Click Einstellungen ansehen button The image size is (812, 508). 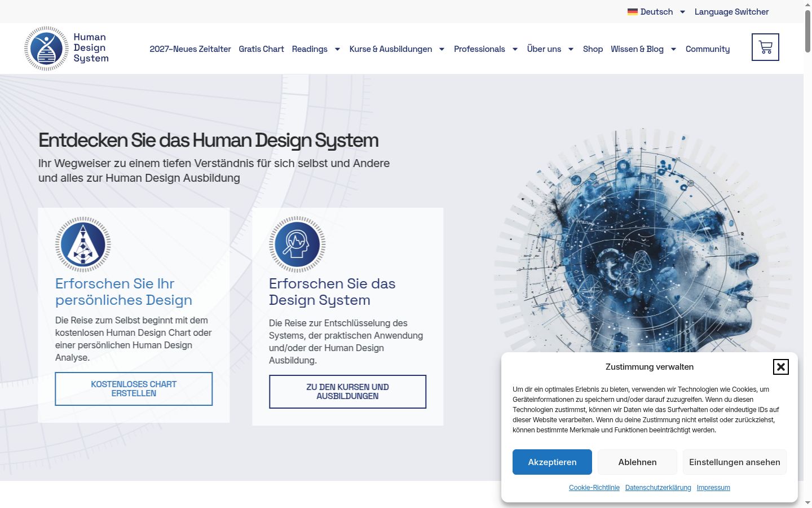(x=734, y=462)
